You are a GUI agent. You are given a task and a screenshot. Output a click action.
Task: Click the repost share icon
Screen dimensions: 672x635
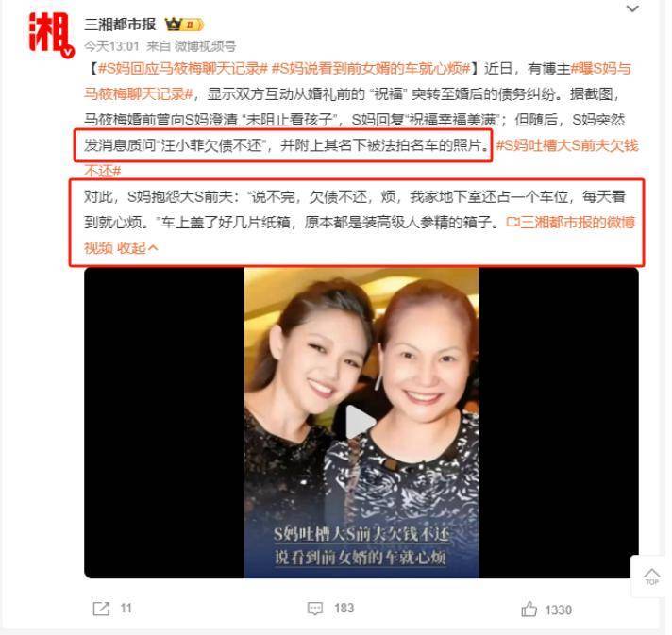click(101, 609)
